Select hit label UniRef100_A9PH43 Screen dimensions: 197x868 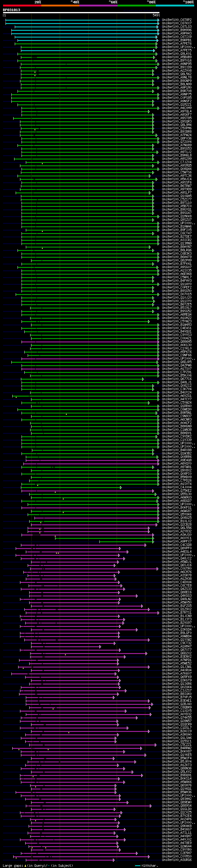pyautogui.click(x=177, y=33)
